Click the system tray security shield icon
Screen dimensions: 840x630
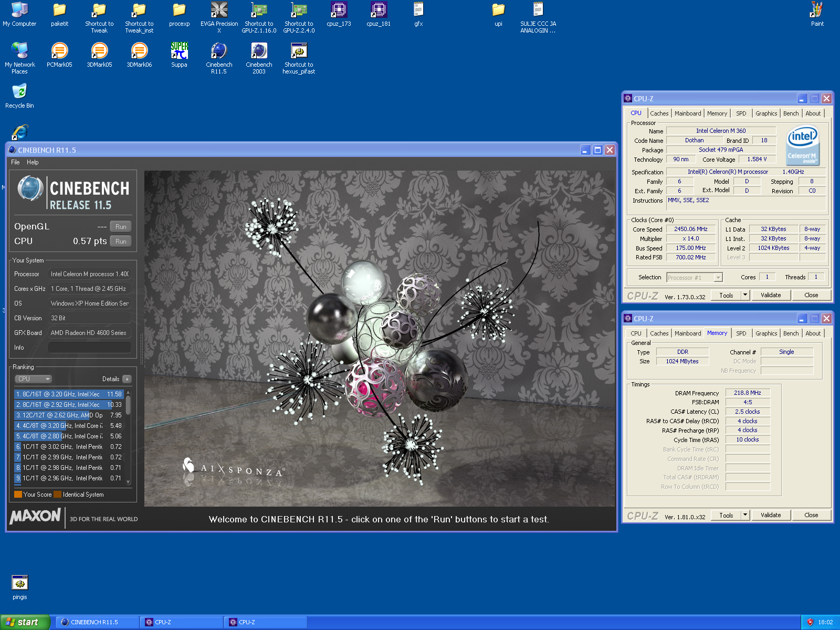(x=810, y=622)
